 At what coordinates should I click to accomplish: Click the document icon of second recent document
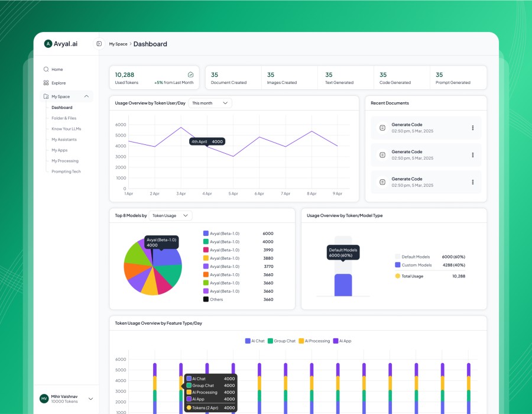(382, 155)
